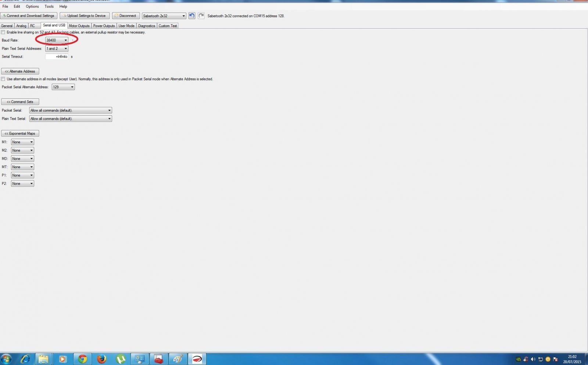Click the undo arrow icon in the toolbar
The image size is (588, 365).
(x=192, y=16)
